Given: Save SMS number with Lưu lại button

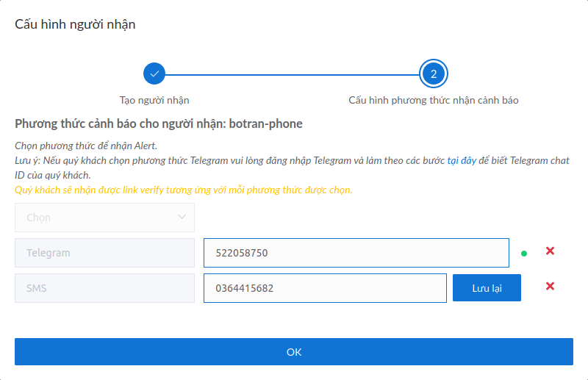Looking at the screenshot, I should coord(487,287).
